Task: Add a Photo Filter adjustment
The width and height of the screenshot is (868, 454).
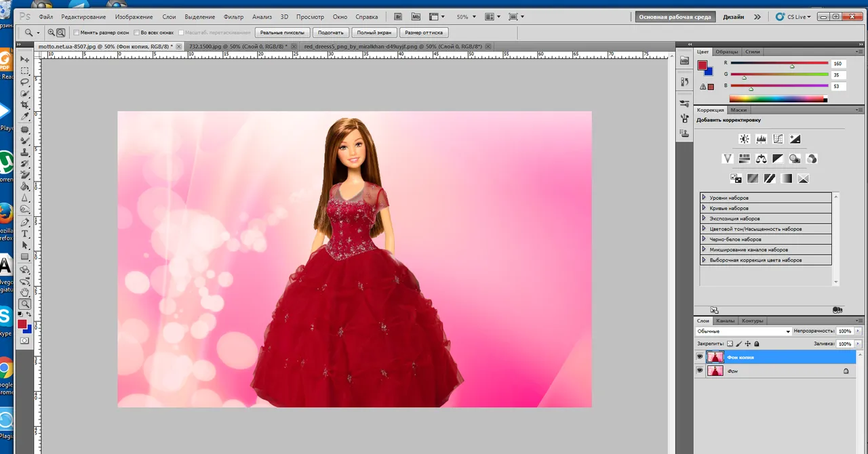Action: [795, 159]
